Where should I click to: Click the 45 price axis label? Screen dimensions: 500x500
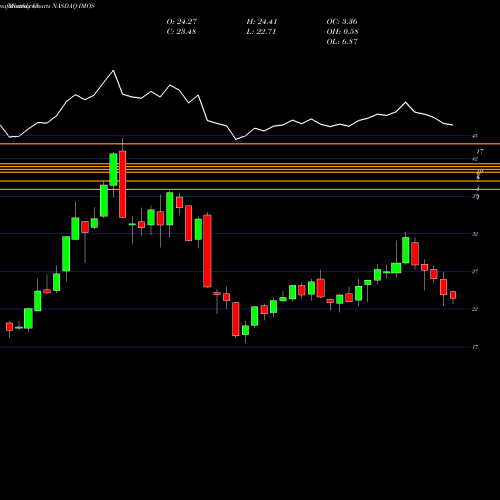[475, 136]
